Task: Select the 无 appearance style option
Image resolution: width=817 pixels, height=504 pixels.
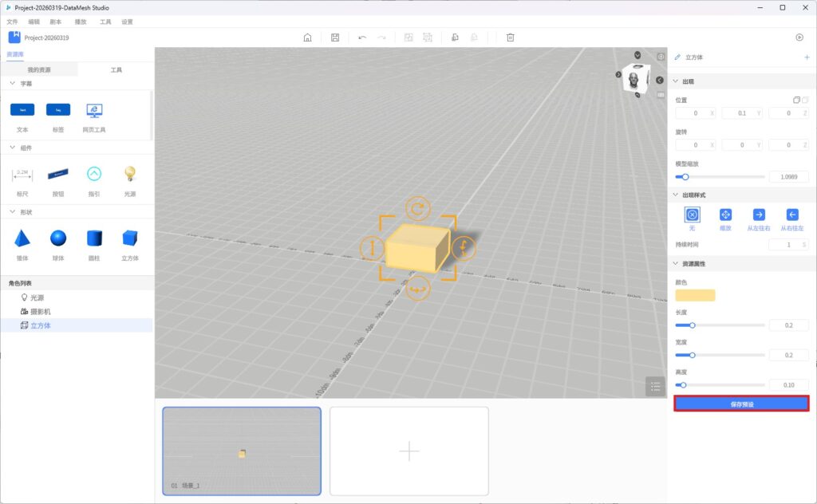Action: click(692, 215)
